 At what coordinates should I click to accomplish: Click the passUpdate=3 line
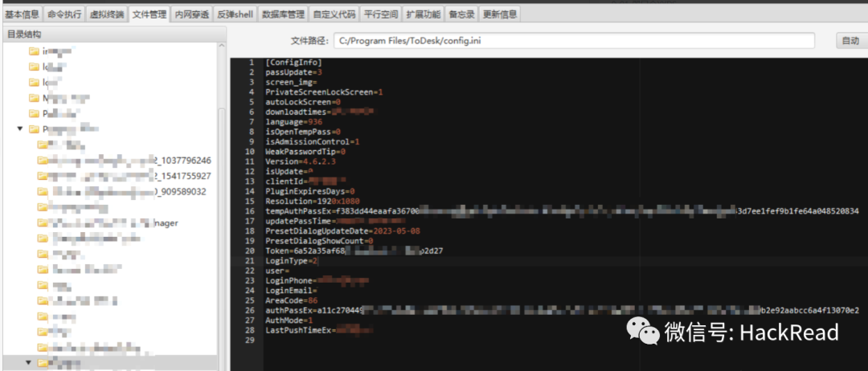(x=294, y=72)
